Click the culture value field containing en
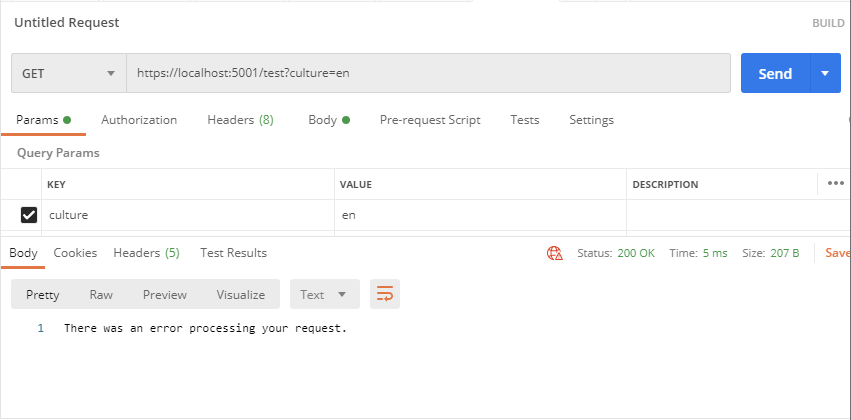 point(480,215)
